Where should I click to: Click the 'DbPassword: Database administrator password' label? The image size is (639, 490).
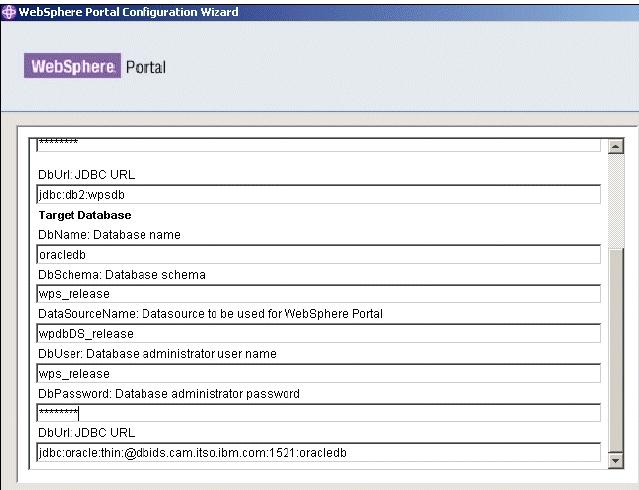[169, 394]
